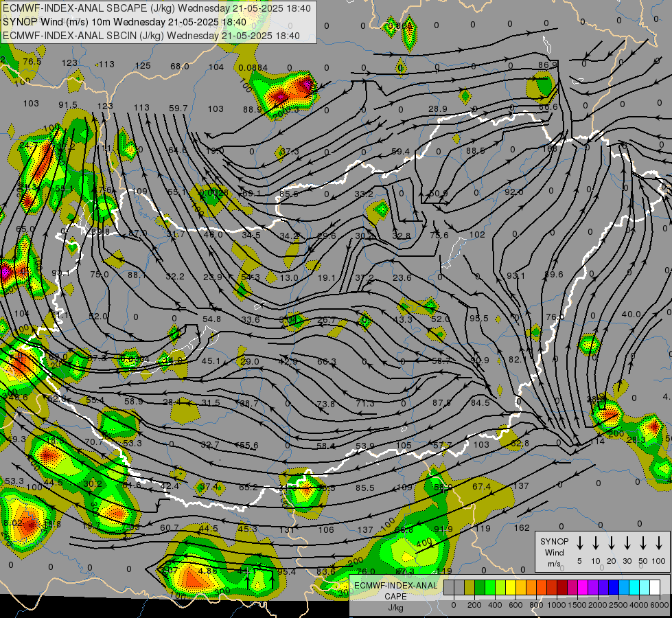This screenshot has width=672, height=618.
Task: Click the map value 62.8
Action: pos(520,443)
